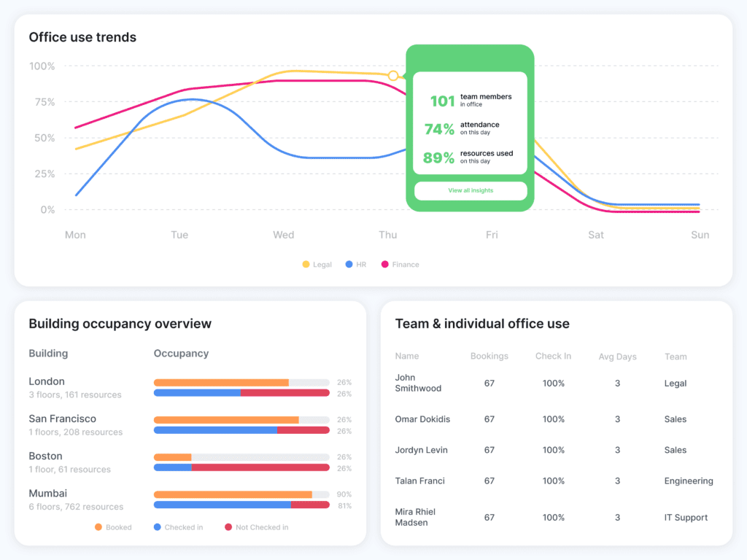Click Mumbai's orange booked occupancy bar
The width and height of the screenshot is (747, 560).
point(233,494)
